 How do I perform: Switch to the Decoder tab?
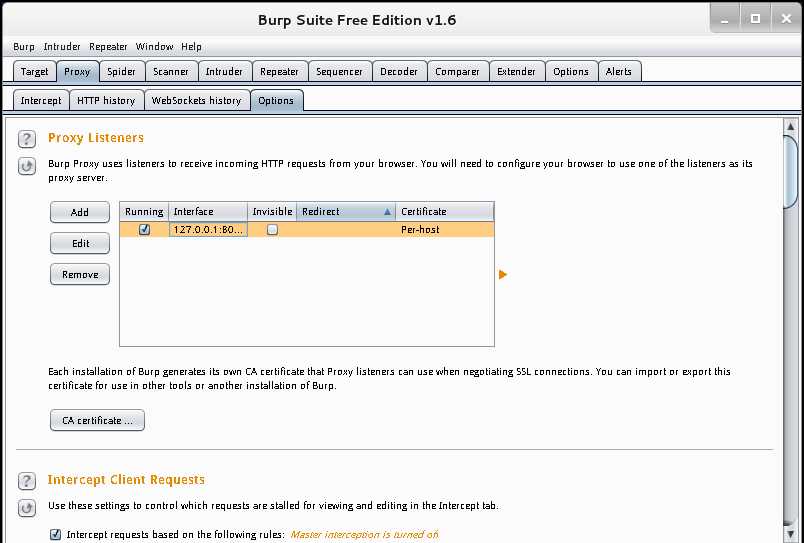click(398, 72)
